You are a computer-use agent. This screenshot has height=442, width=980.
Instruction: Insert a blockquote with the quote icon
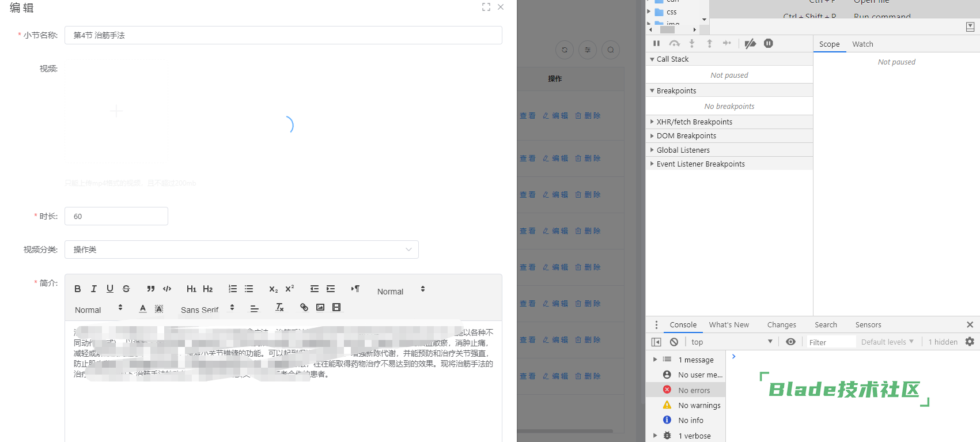(x=150, y=289)
